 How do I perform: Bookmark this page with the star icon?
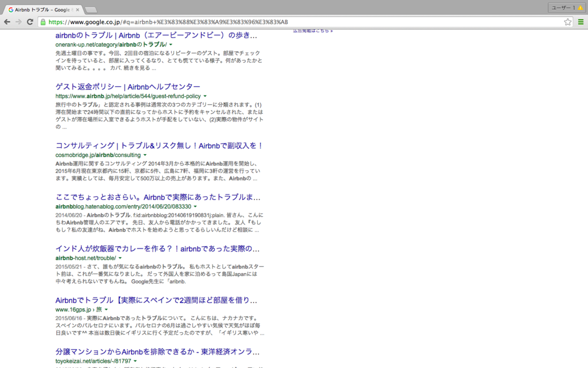(568, 22)
